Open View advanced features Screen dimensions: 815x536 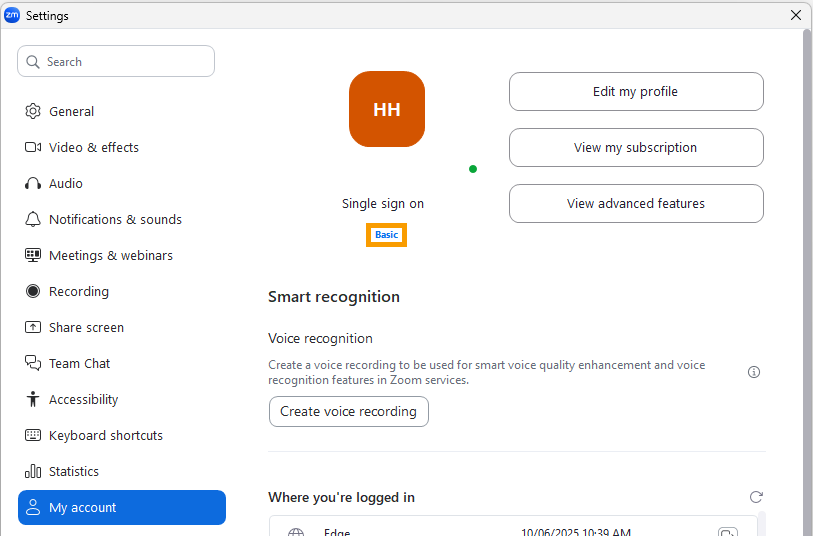pos(636,203)
